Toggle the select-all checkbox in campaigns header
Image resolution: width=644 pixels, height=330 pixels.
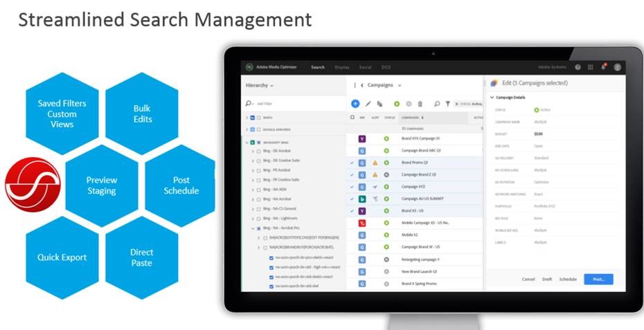click(352, 118)
